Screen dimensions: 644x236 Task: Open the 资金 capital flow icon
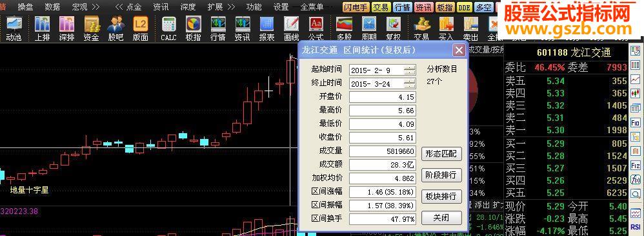(x=91, y=29)
